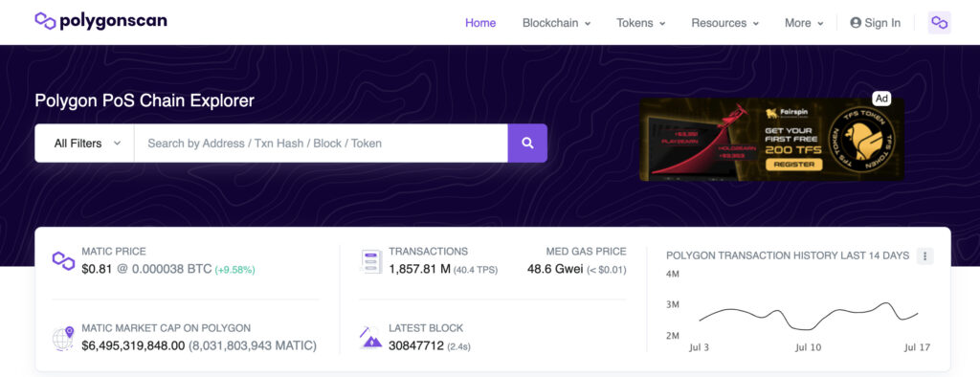Image resolution: width=980 pixels, height=377 pixels.
Task: Expand the Tokens menu
Action: point(640,23)
